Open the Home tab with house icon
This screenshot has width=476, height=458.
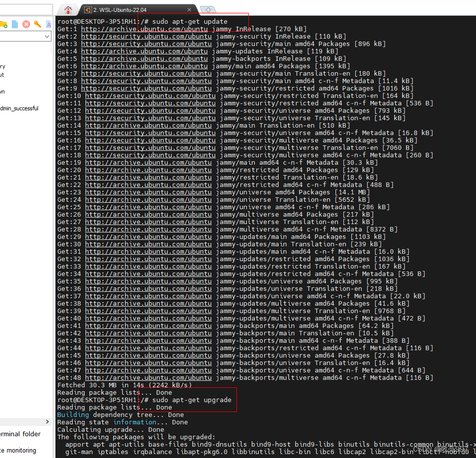click(x=68, y=10)
